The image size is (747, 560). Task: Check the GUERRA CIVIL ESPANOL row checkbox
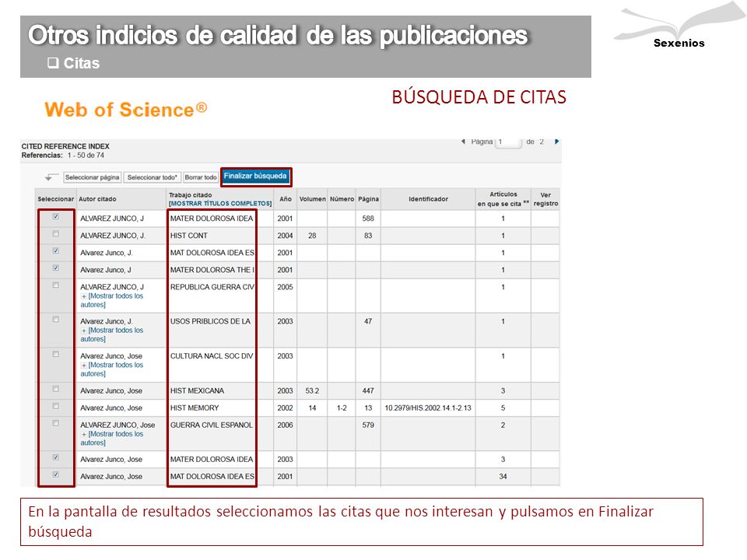click(56, 423)
